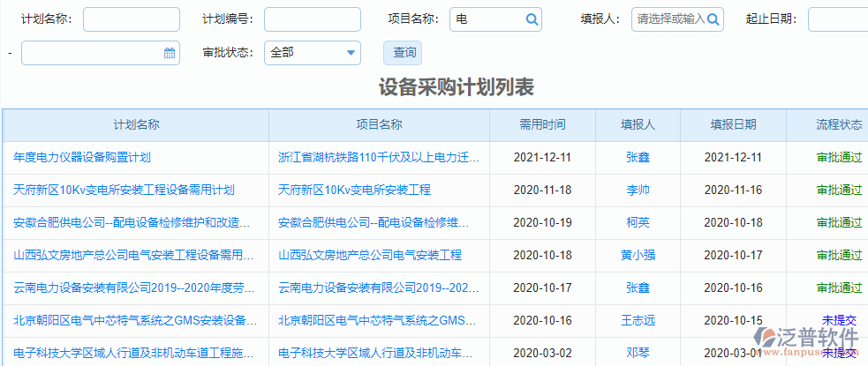Open plan 北京朝阳区电气中芯特气系统之GMS安装设备
The image size is (868, 366).
pos(135,320)
